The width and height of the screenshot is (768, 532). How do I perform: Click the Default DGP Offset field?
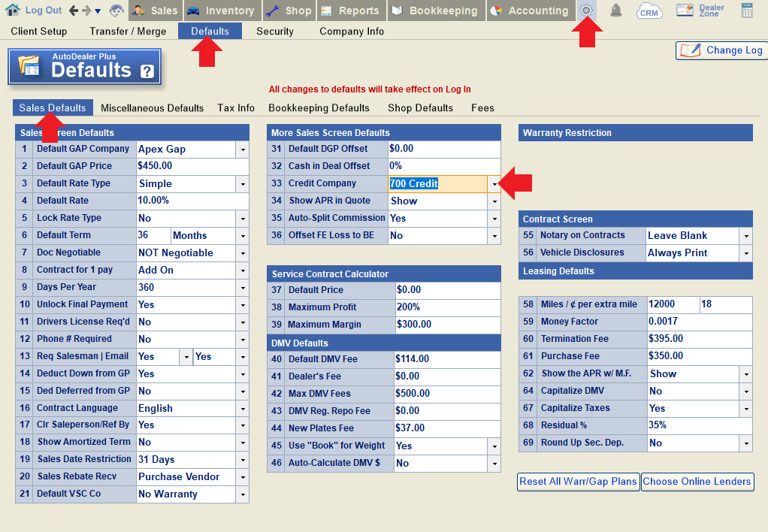pos(444,149)
